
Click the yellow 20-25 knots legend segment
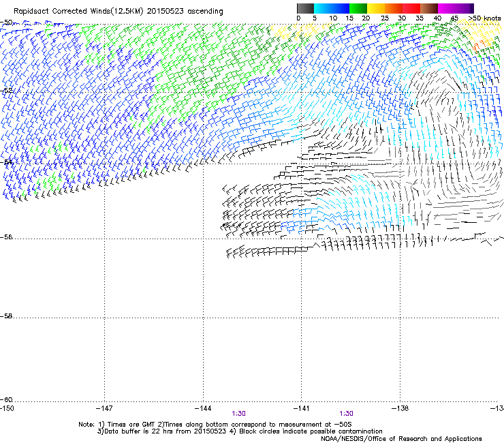pos(376,8)
